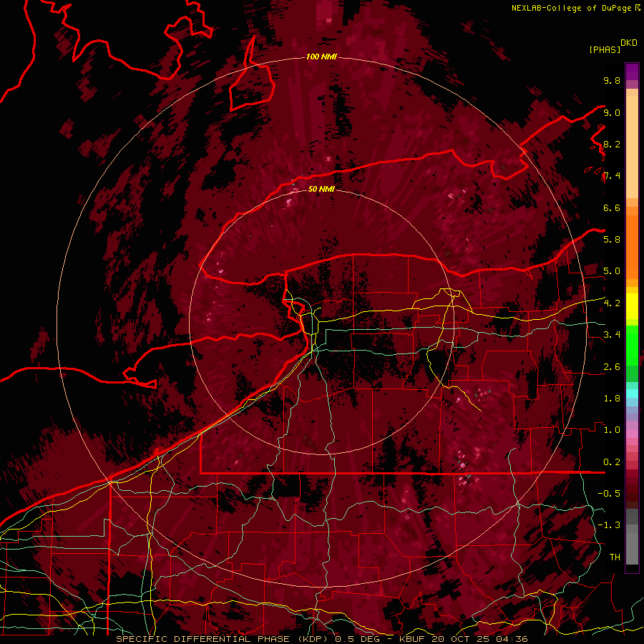The width and height of the screenshot is (644, 644).
Task: Click SPECIFIC DIFFERENTIAL PHASE (KDP) caption text
Action: pyautogui.click(x=223, y=639)
